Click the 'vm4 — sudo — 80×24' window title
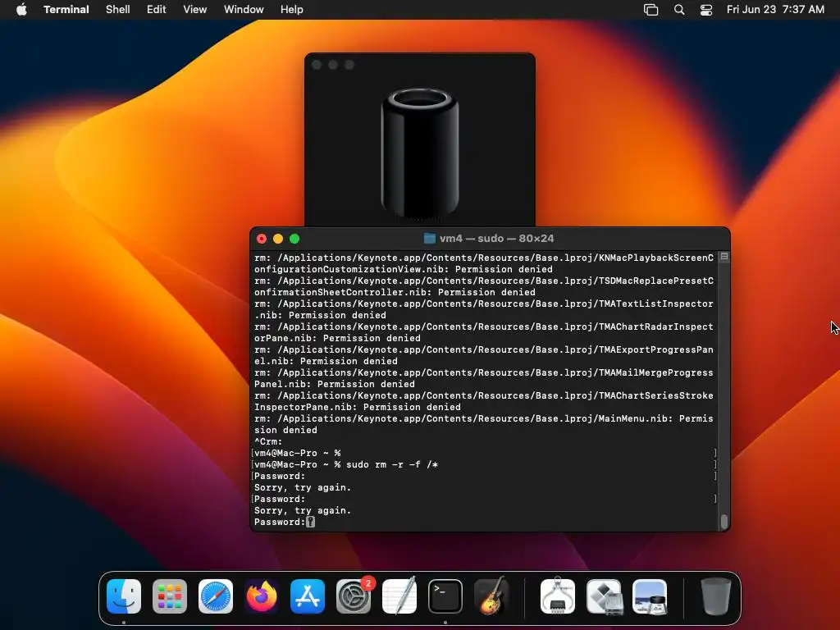The height and width of the screenshot is (630, 840). 496,239
